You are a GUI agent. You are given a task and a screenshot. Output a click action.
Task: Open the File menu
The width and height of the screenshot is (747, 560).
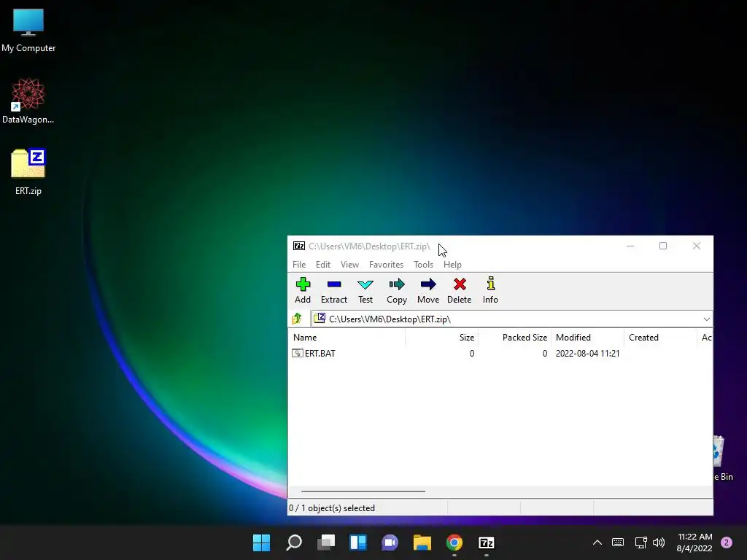pos(299,264)
